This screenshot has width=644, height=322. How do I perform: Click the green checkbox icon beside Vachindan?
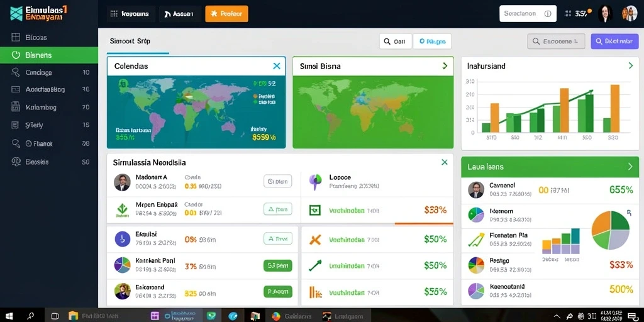314,211
